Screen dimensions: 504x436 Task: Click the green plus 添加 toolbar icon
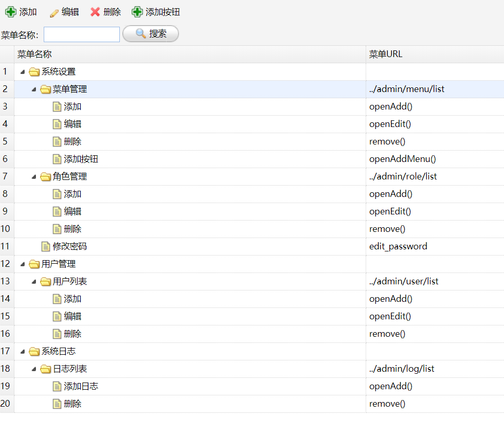(11, 12)
